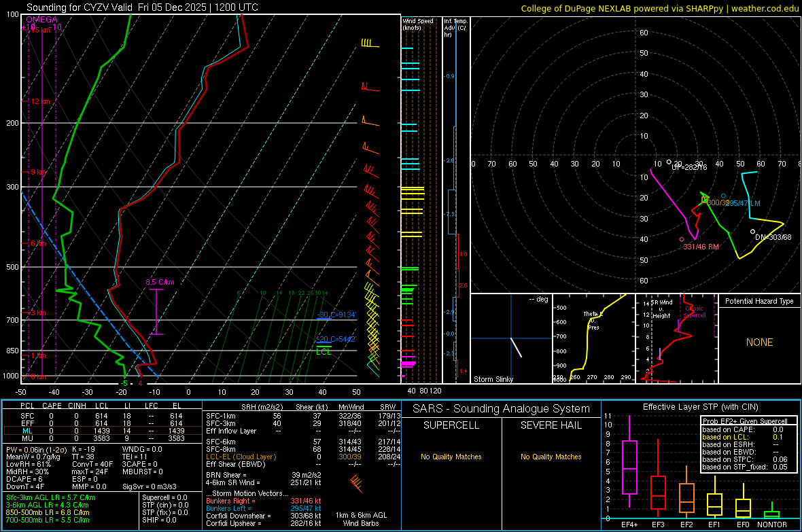Image resolution: width=802 pixels, height=532 pixels.
Task: Select the 'Corfidi Downshear =' row
Action: click(264, 516)
